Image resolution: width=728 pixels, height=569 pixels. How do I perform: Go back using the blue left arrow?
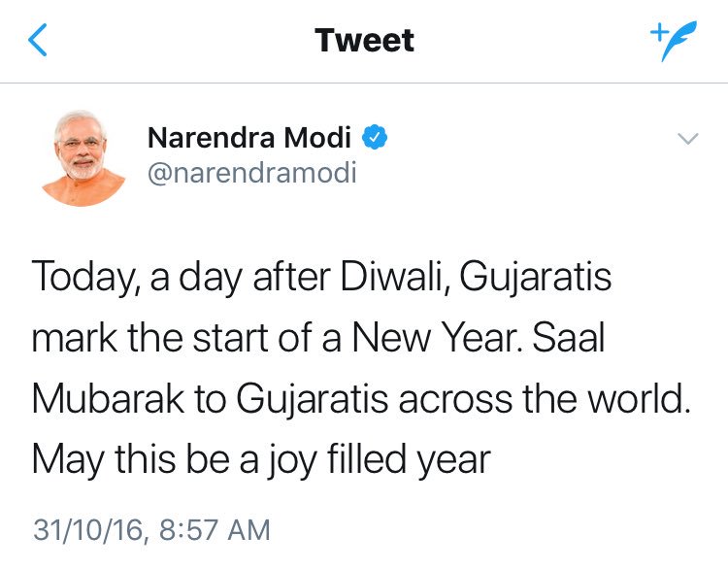[x=38, y=40]
